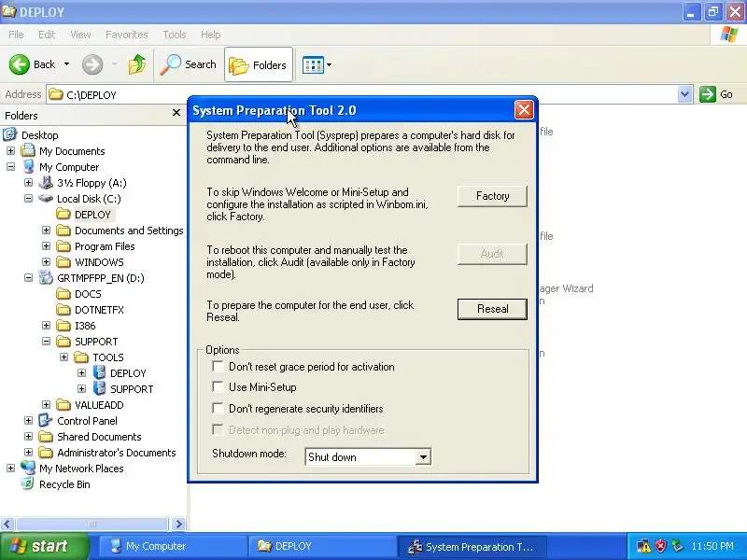Select the Local Disk (C:) drive icon
Viewport: 747px width, 560px height.
point(46,198)
